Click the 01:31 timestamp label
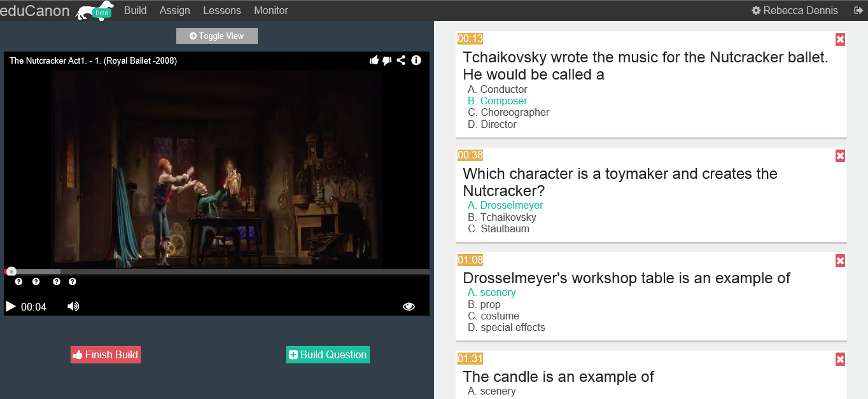Screen dimensions: 868x399 470,359
